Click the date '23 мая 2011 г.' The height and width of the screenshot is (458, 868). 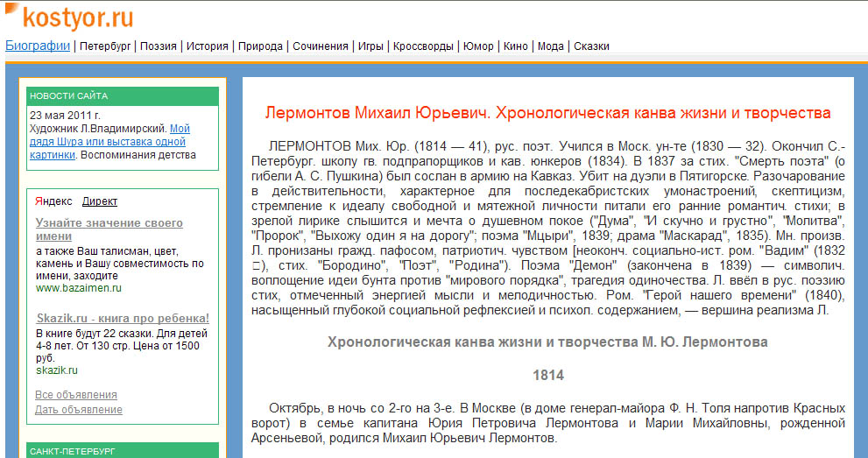coord(66,116)
